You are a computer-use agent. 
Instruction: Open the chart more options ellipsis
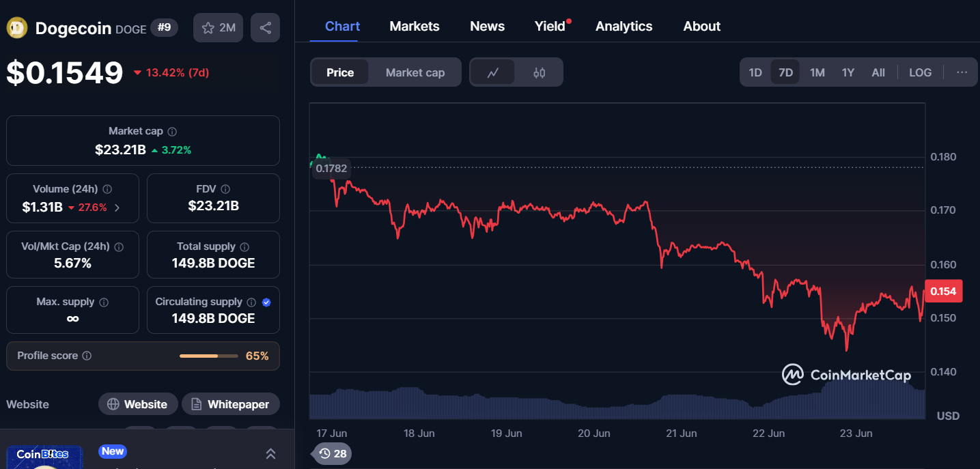click(x=962, y=72)
